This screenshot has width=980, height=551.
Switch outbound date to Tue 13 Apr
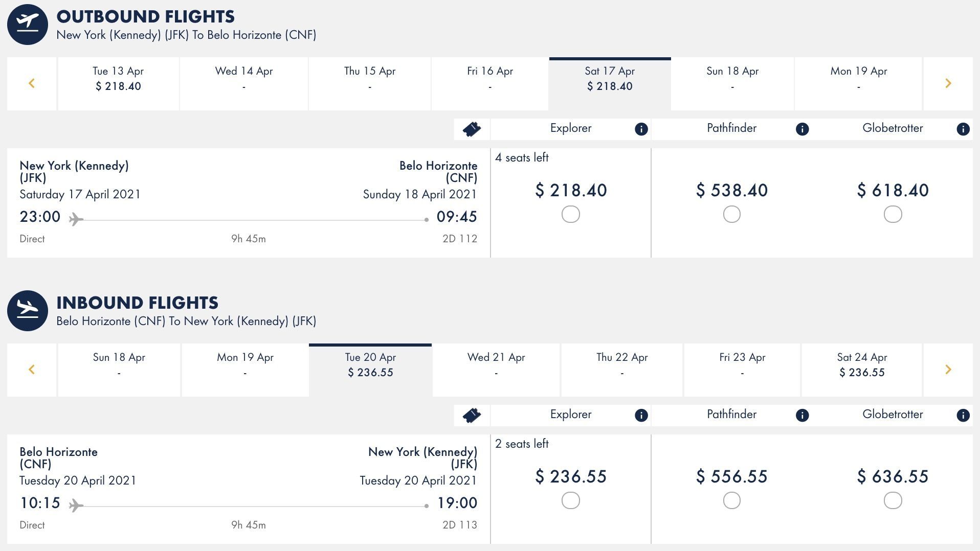118,83
